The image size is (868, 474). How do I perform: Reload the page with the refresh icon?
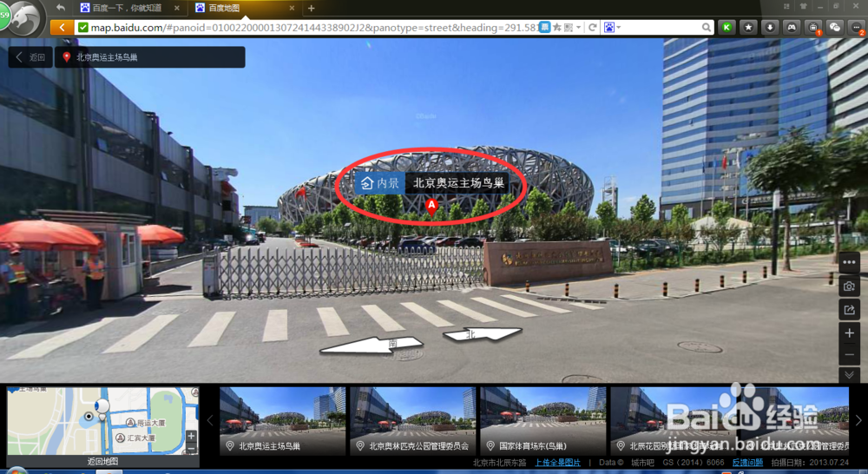click(592, 27)
